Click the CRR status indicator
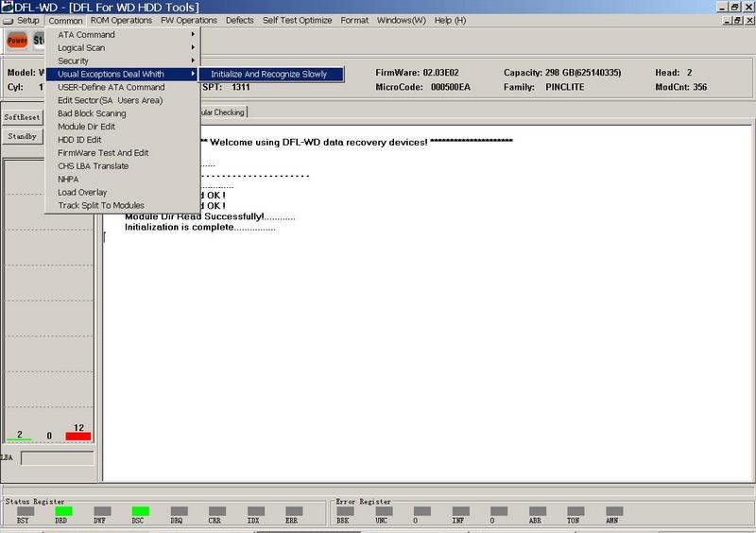Screen dimensions: 756x533 click(x=217, y=511)
